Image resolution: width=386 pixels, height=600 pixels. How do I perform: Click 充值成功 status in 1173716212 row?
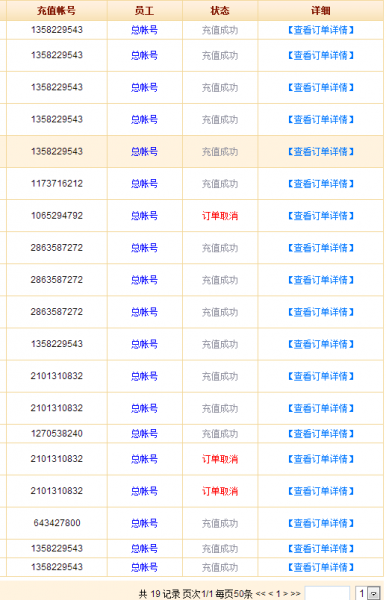coord(220,184)
